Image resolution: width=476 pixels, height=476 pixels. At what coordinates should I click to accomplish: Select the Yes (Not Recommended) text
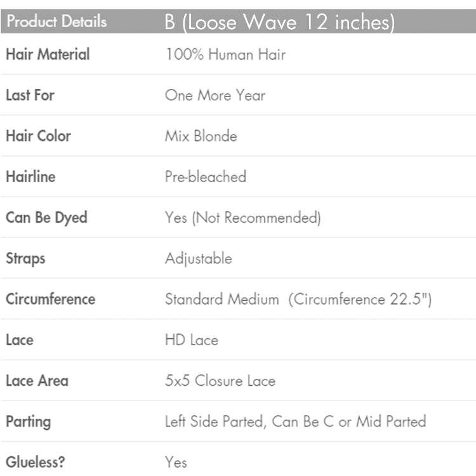[242, 218]
